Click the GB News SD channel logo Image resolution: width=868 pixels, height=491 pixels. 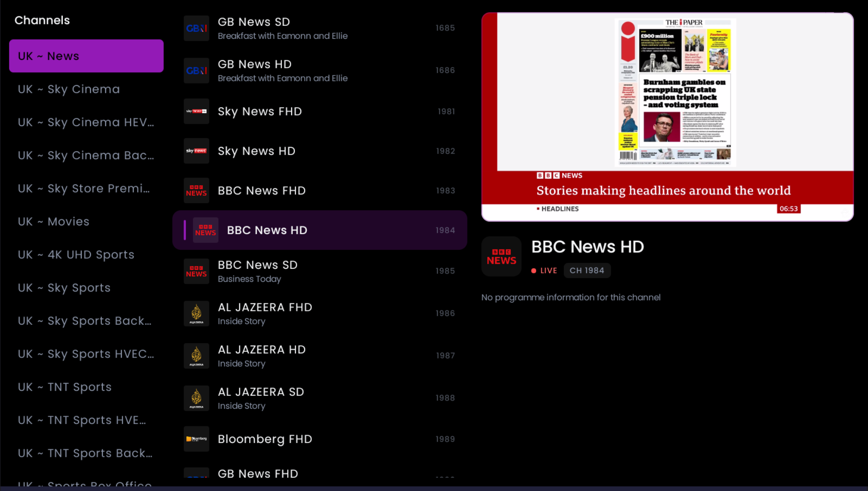(196, 28)
